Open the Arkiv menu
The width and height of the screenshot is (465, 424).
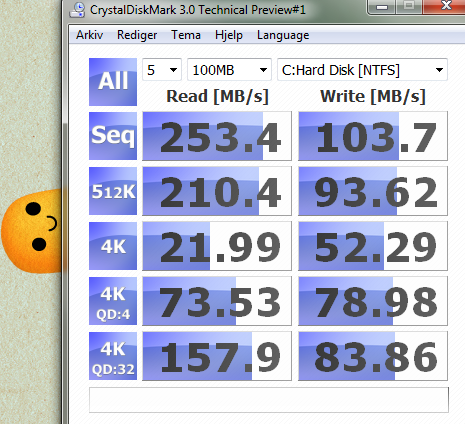coord(89,35)
